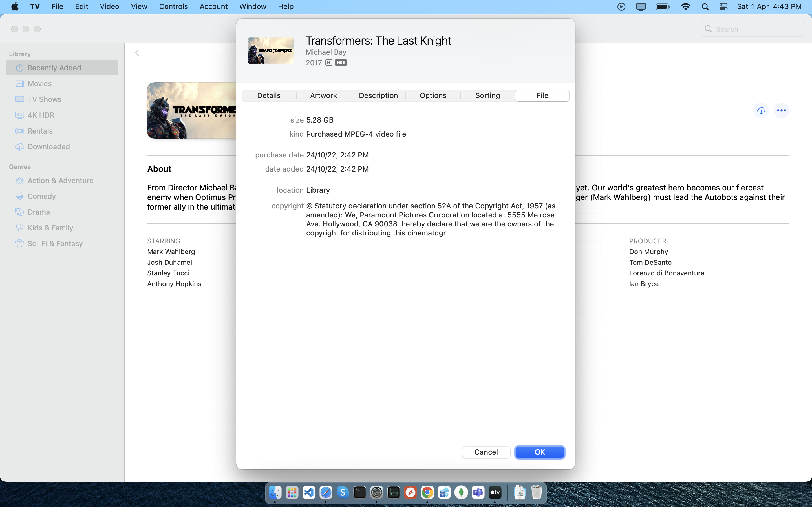Open the Account menu
Viewport: 812px width, 507px height.
point(213,7)
